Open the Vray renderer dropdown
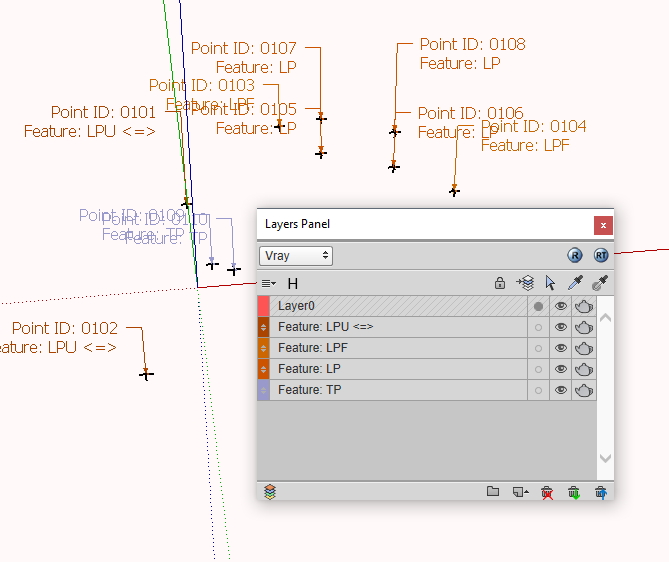669x562 pixels. click(296, 256)
